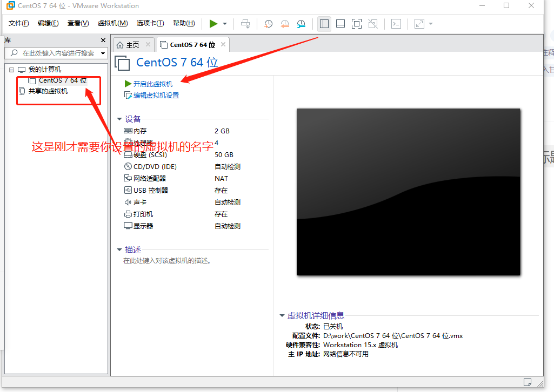Click the large VM icon beside title
The image size is (554, 392).
[x=122, y=63]
